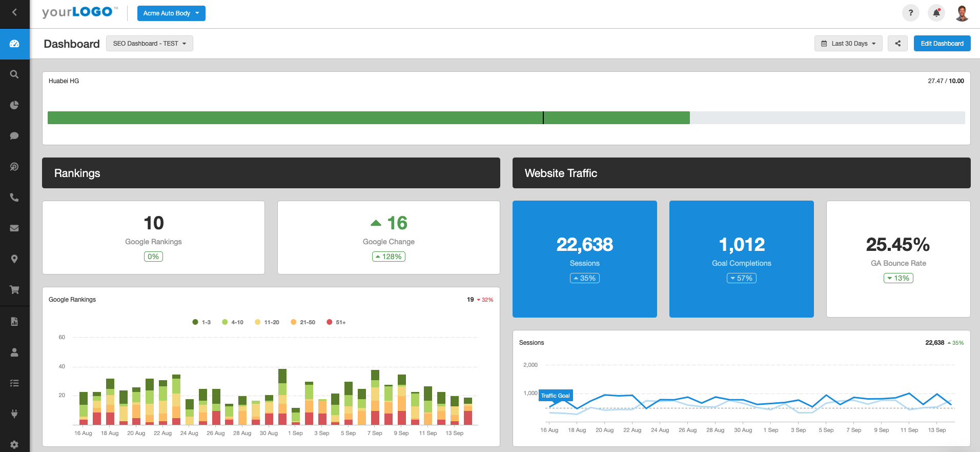Image resolution: width=980 pixels, height=452 pixels.
Task: Open the SEO Dashboard - TEST selector
Action: click(150, 44)
